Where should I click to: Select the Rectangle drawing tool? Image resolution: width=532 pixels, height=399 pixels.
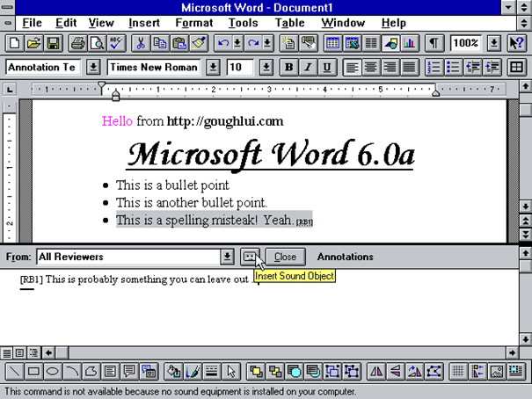click(x=33, y=371)
